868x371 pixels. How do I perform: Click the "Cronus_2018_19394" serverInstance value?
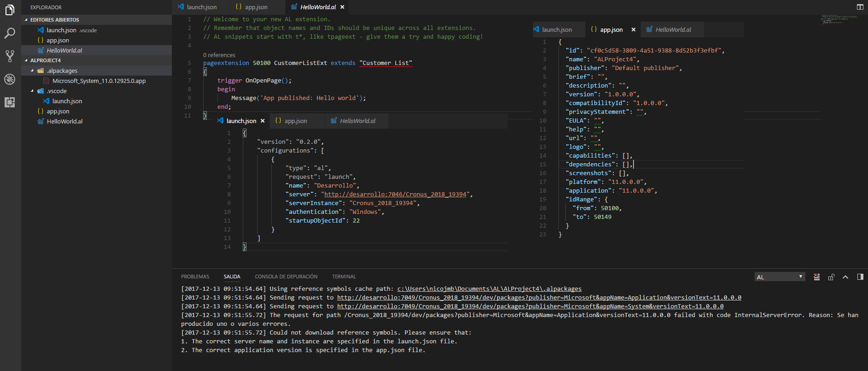382,203
